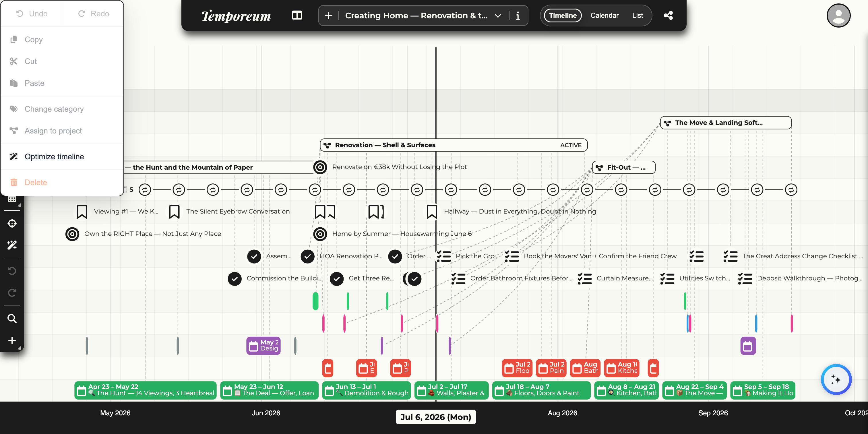The width and height of the screenshot is (868, 434).
Task: Select the crosshair focus tool in sidebar
Action: (12, 223)
